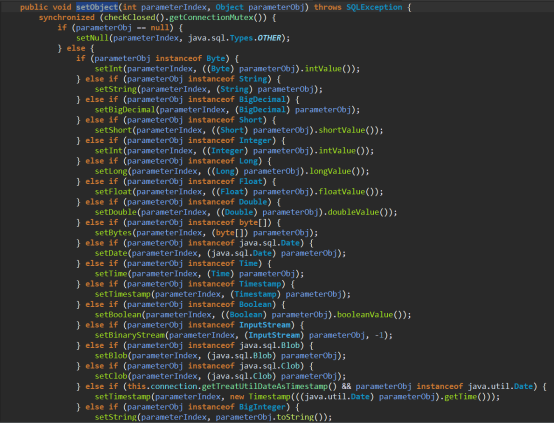
Task: Click the booleanValue method call
Action: pyautogui.click(x=365, y=314)
